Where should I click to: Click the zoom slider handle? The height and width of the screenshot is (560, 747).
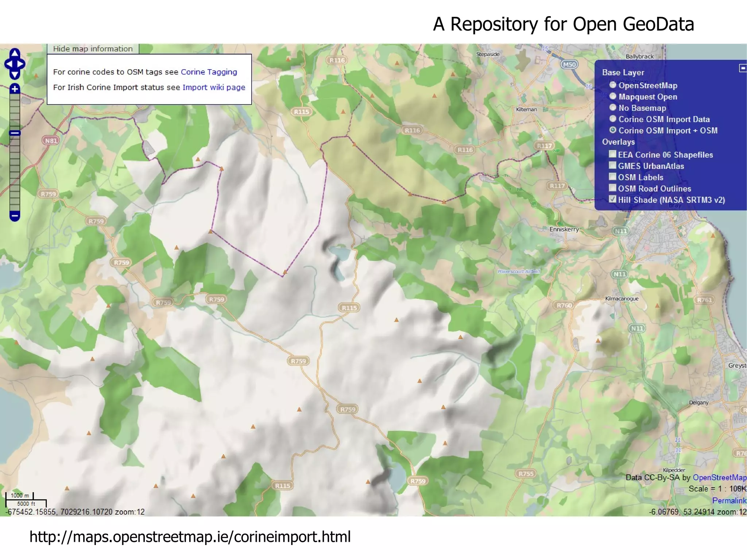tap(15, 133)
